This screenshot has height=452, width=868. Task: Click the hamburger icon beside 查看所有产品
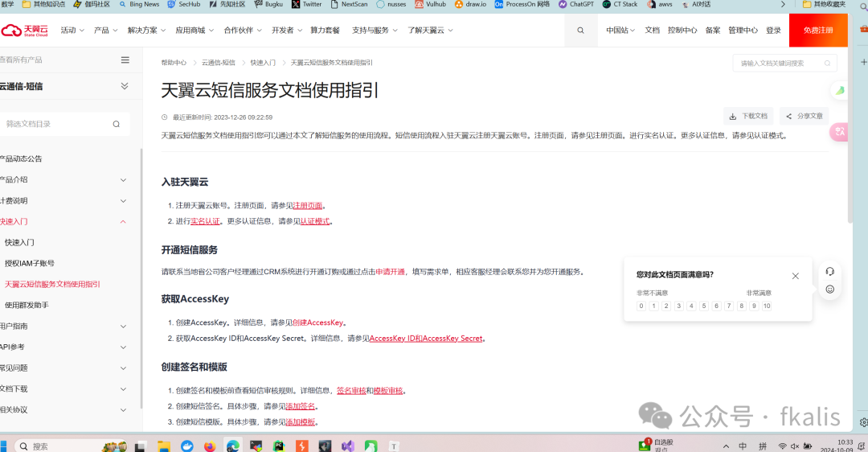[125, 60]
